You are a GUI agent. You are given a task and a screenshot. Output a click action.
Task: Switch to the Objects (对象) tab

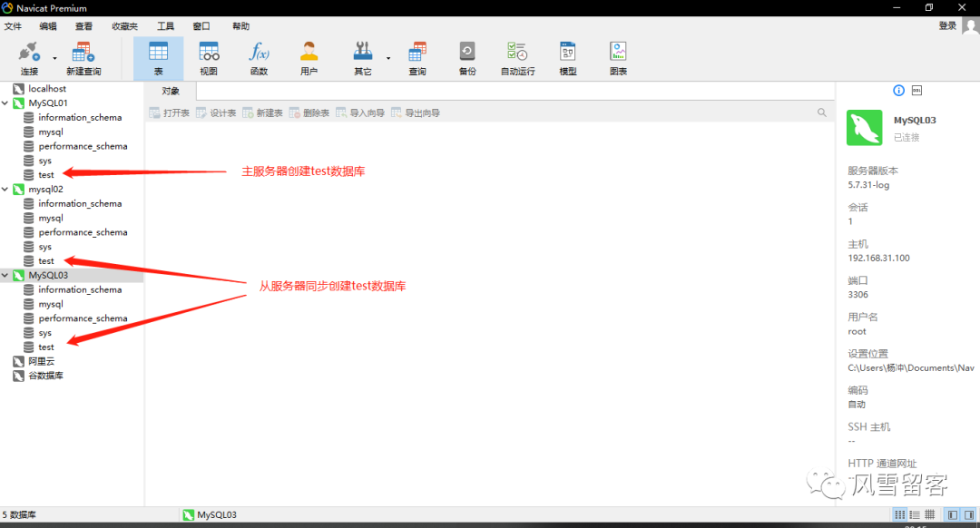(x=171, y=92)
